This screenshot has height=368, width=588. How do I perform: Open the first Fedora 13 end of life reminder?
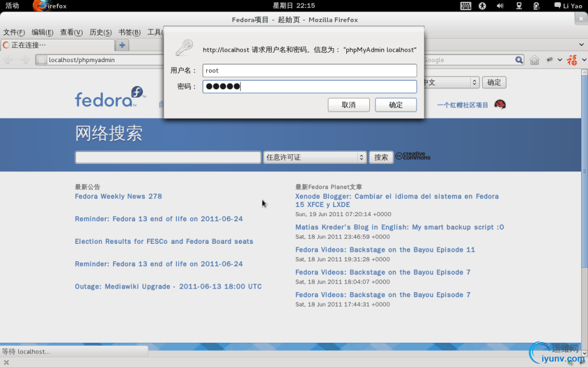158,219
